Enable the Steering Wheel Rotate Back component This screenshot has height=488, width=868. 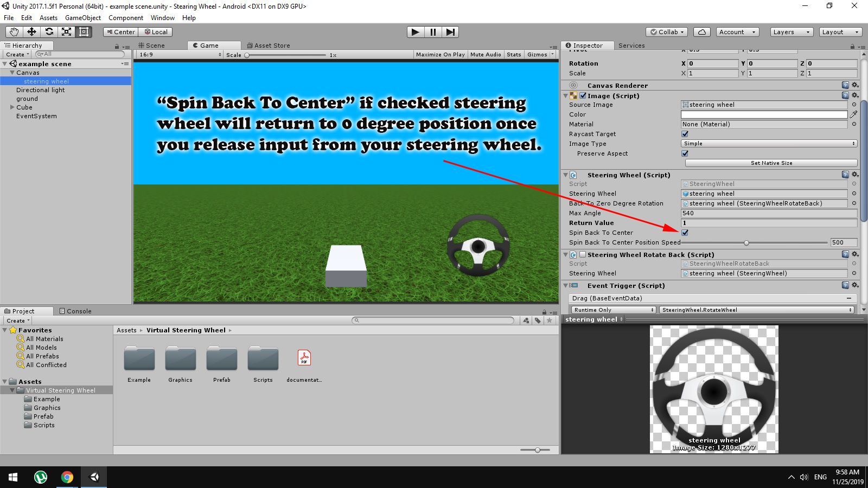tap(583, 254)
